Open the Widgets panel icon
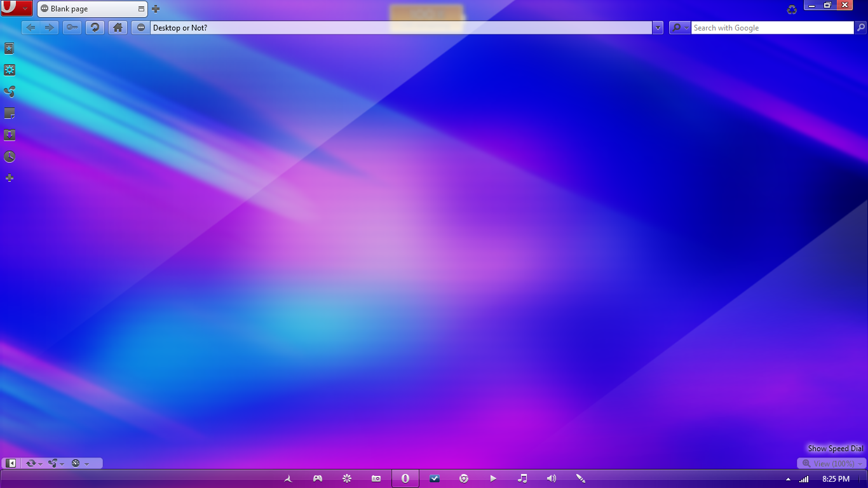 [9, 70]
